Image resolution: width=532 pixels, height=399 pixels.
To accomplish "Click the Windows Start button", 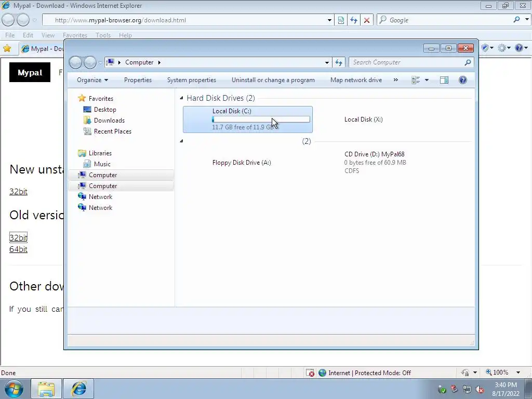I will [x=14, y=389].
